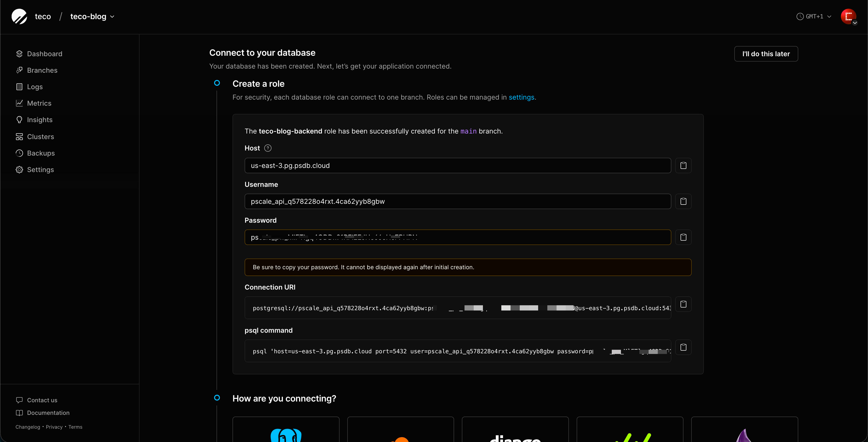The width and height of the screenshot is (868, 442).
Task: Click the Connection URI text box
Action: (457, 308)
